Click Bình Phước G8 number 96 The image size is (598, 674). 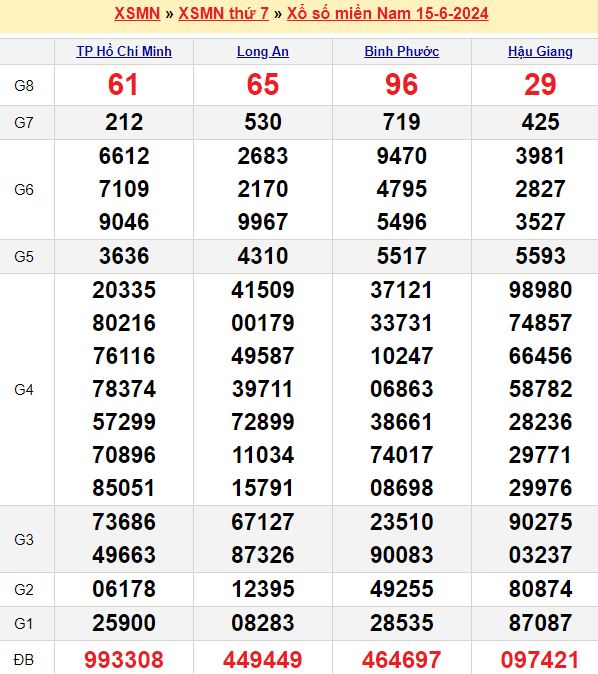coord(402,84)
